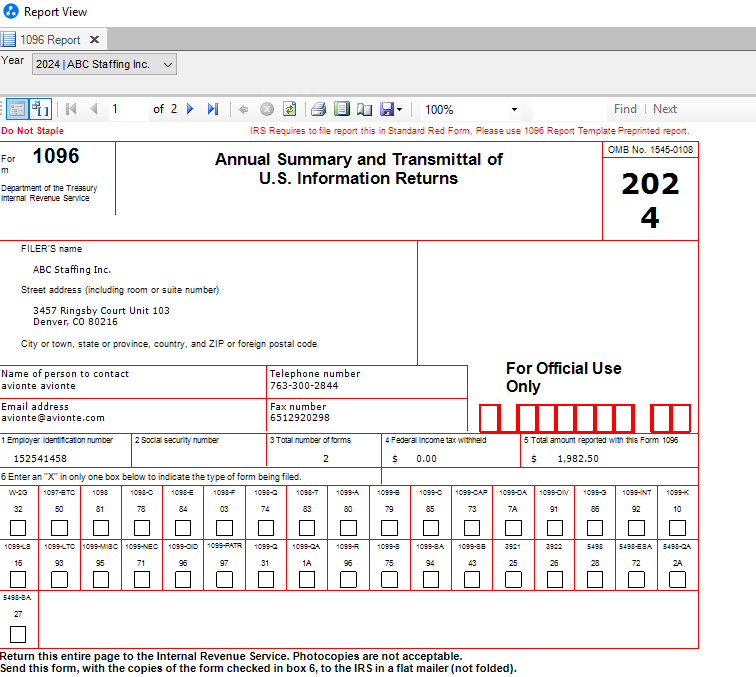This screenshot has height=677, width=756.
Task: Click the telephone number 763-300-2844
Action: [x=304, y=385]
